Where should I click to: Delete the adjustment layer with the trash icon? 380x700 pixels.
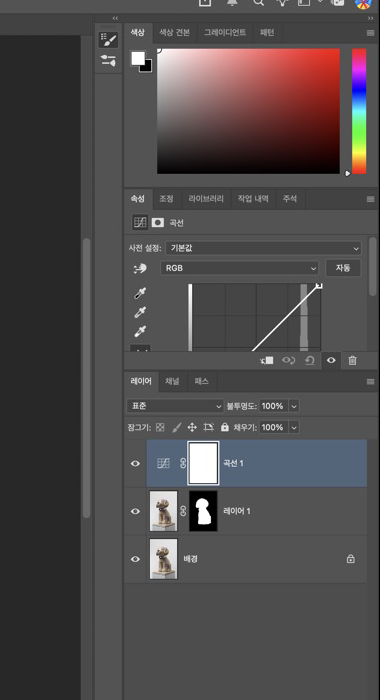352,361
